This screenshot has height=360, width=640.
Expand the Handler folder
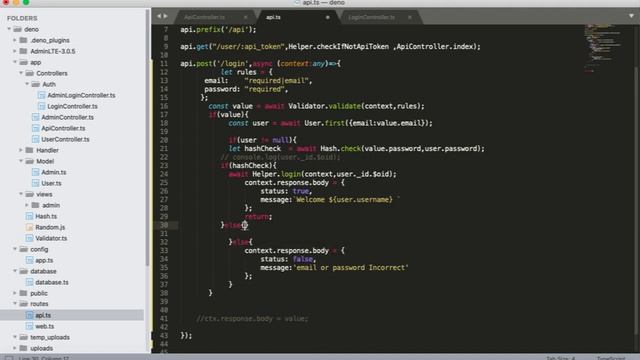pos(21,150)
